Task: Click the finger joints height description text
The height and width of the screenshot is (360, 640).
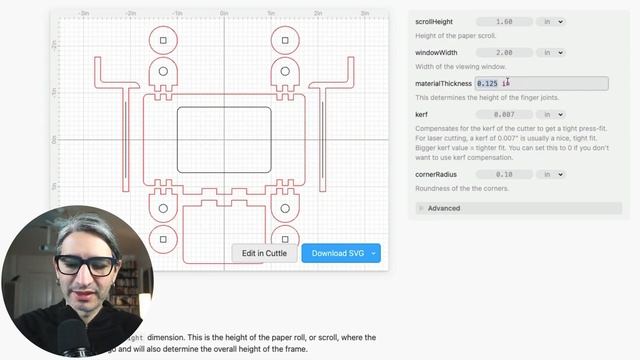Action: [x=487, y=98]
